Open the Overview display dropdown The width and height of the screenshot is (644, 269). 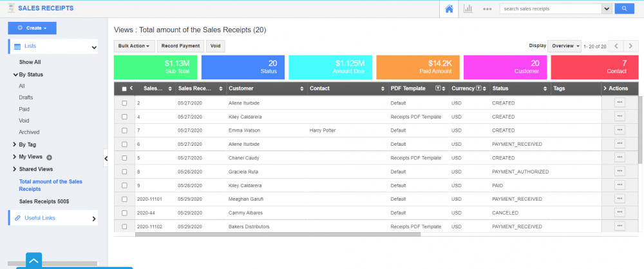pos(565,46)
